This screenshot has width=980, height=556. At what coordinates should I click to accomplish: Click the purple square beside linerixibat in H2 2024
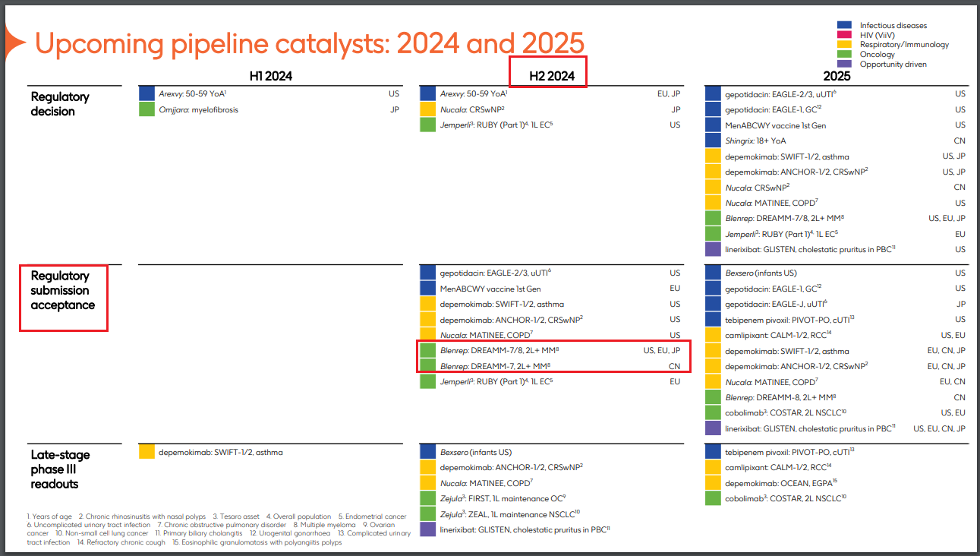[x=427, y=529]
